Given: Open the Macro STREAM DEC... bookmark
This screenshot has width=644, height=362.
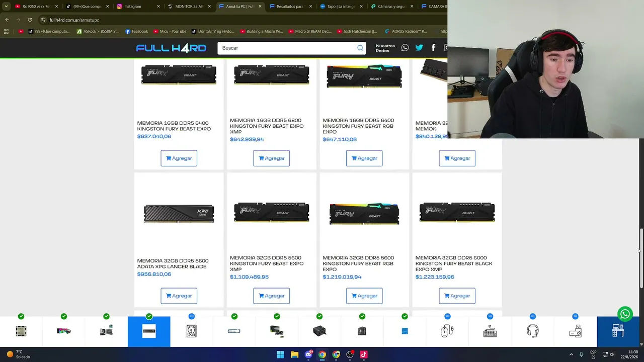Looking at the screenshot, I should pyautogui.click(x=310, y=31).
